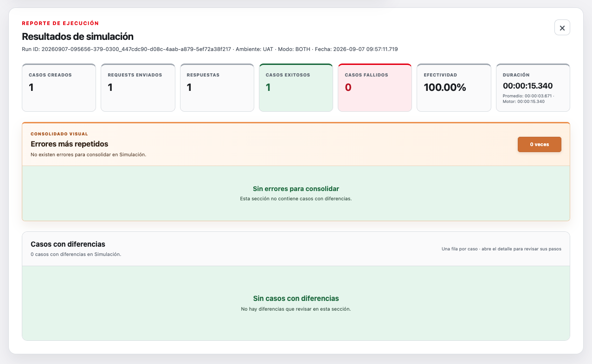
Task: Open the green Casos Exitosos card
Action: pyautogui.click(x=296, y=88)
